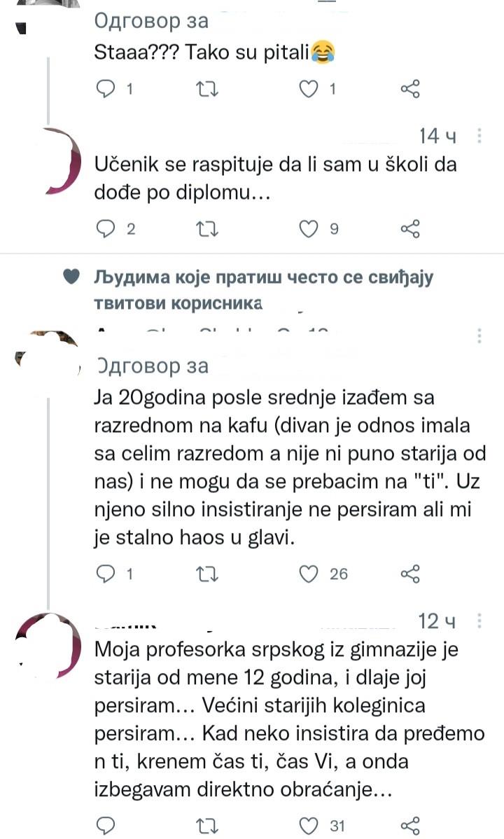Retweet the "Ja 20godina posle srednje" tweet
This screenshot has width=504, height=839.
click(209, 574)
